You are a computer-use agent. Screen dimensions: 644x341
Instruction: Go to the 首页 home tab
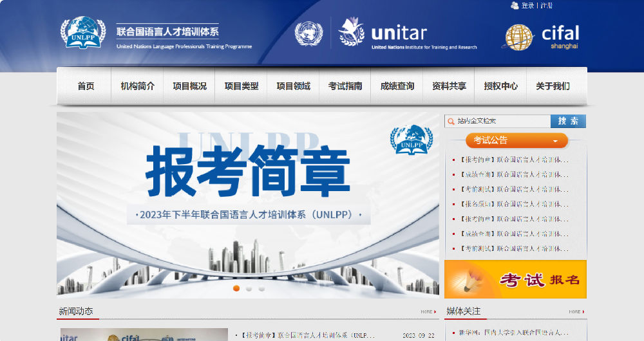tap(86, 86)
